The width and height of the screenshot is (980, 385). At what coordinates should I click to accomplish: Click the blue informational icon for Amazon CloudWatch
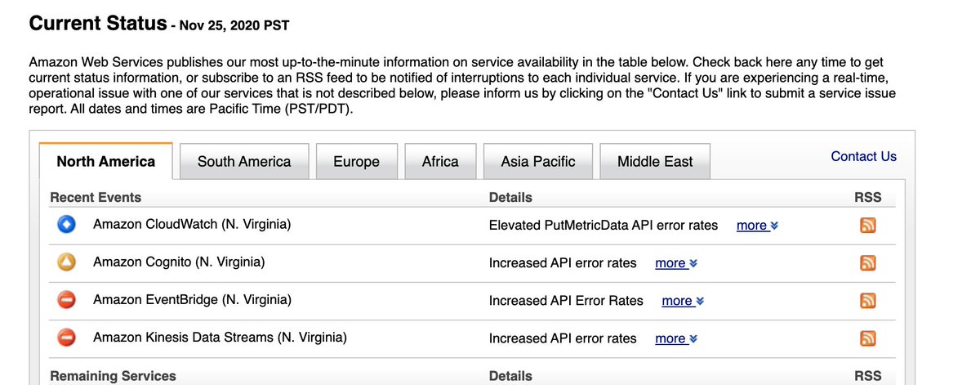[x=67, y=224]
